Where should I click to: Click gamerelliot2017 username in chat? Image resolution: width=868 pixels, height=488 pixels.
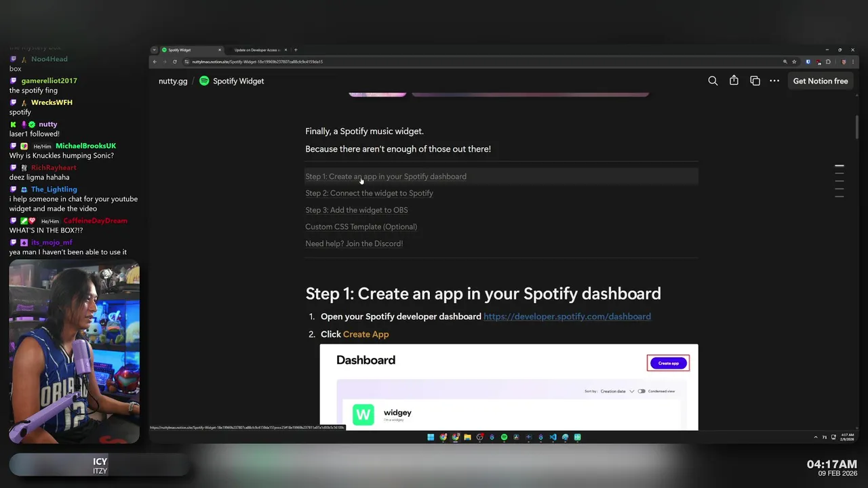tap(49, 81)
